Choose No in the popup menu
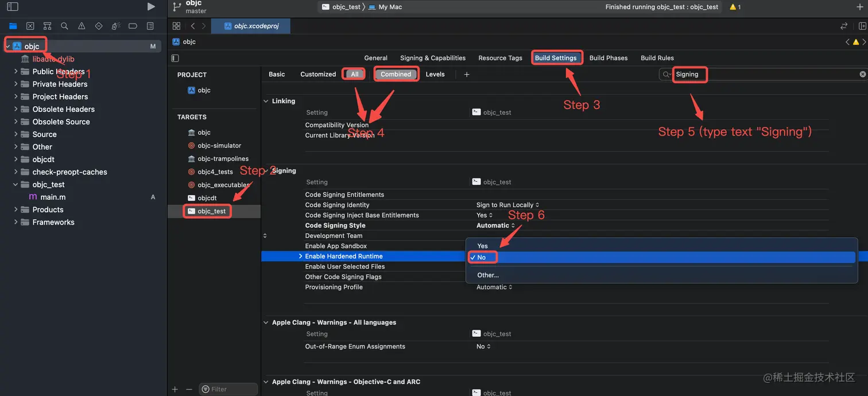Screen dimensions: 868x396 click(661, 257)
